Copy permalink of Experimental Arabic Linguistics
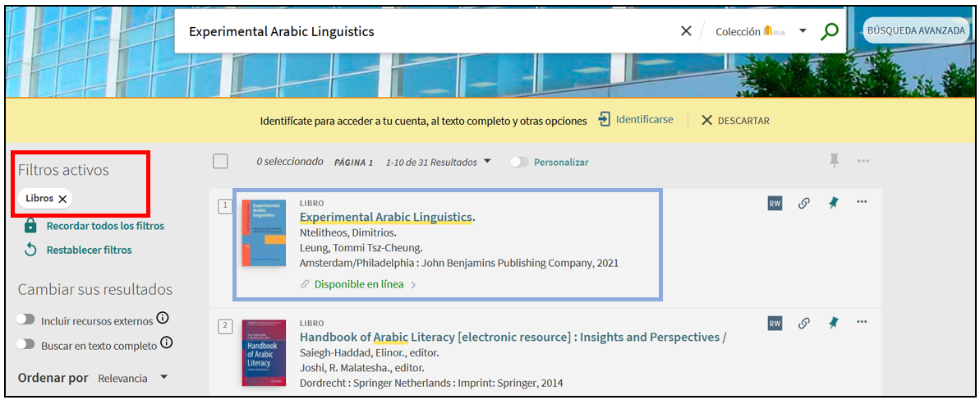Viewport: 980px width, 400px height. 804,203
